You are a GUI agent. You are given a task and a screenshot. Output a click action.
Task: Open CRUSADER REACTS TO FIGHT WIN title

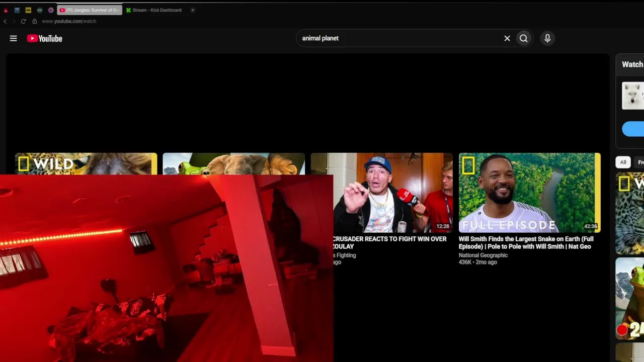point(390,243)
